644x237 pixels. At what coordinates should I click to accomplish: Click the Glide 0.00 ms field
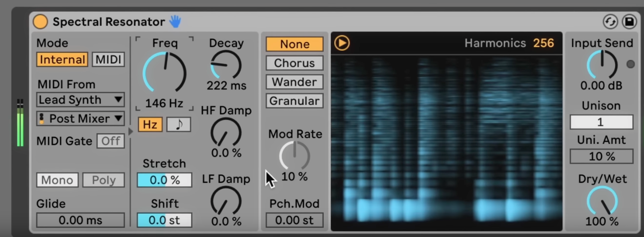click(80, 220)
